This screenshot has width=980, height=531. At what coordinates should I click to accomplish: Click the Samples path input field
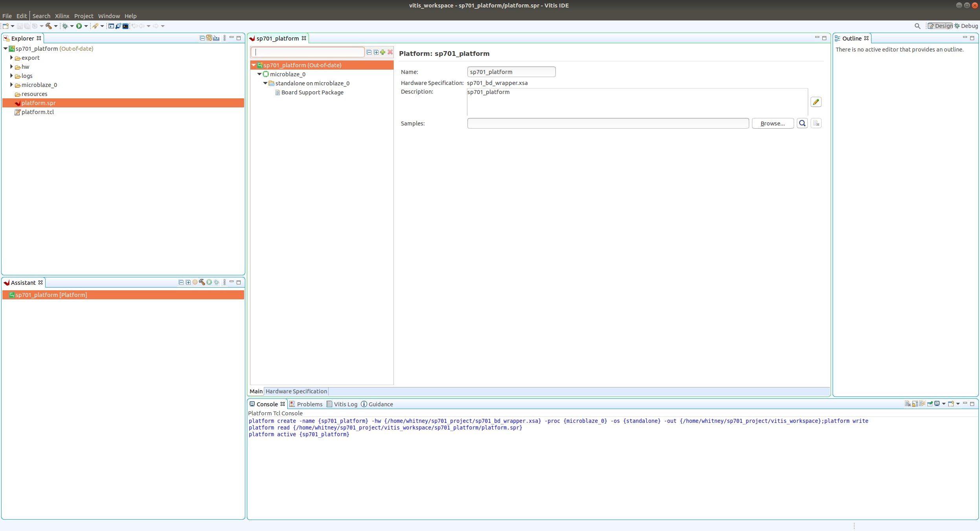point(608,124)
